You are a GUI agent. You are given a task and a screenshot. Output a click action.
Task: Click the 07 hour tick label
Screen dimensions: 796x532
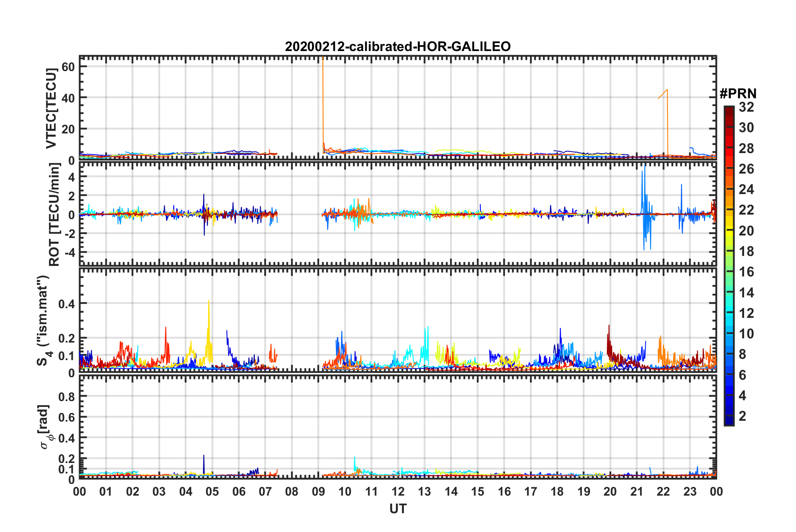click(x=265, y=491)
